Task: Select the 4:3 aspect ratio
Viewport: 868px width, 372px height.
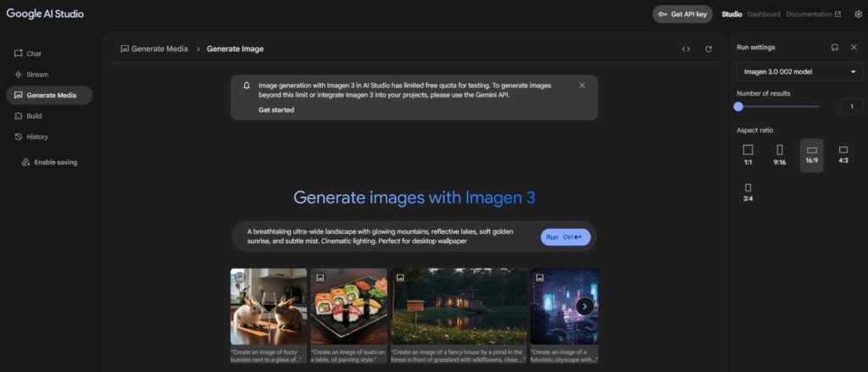Action: pyautogui.click(x=843, y=155)
